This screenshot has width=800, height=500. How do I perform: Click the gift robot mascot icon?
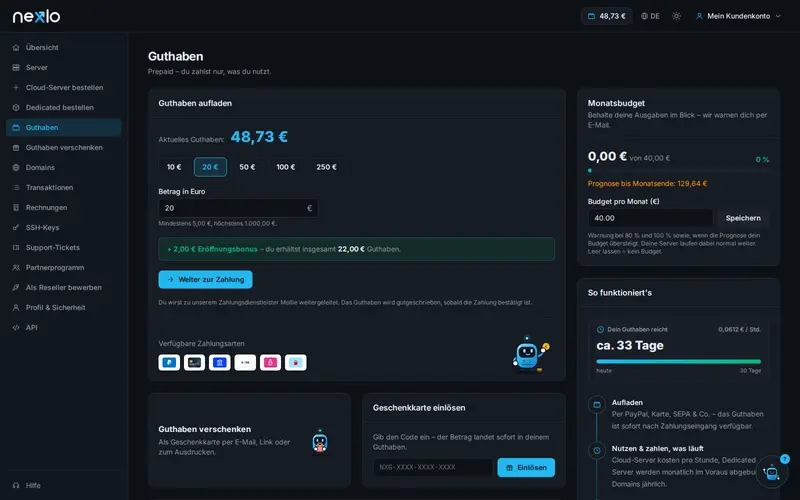320,441
